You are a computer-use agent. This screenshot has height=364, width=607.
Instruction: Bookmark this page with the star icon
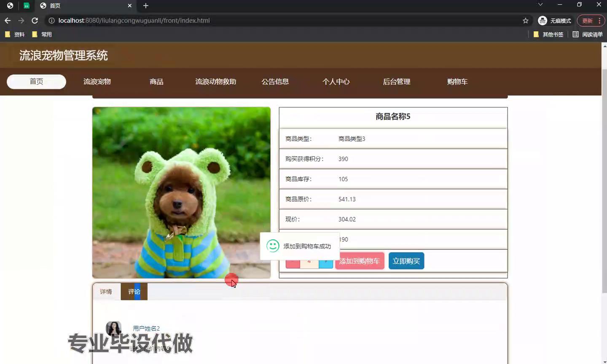coord(525,21)
